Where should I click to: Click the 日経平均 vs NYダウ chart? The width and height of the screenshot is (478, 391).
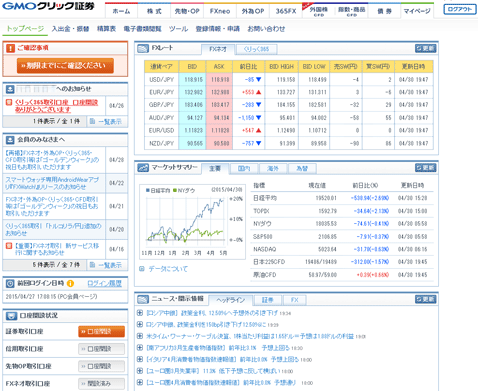tap(192, 221)
